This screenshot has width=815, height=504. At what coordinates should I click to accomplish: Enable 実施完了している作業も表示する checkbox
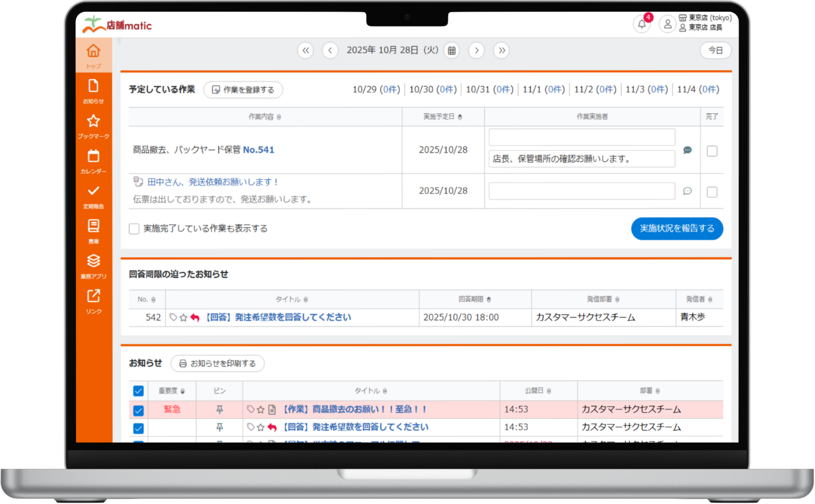(134, 228)
